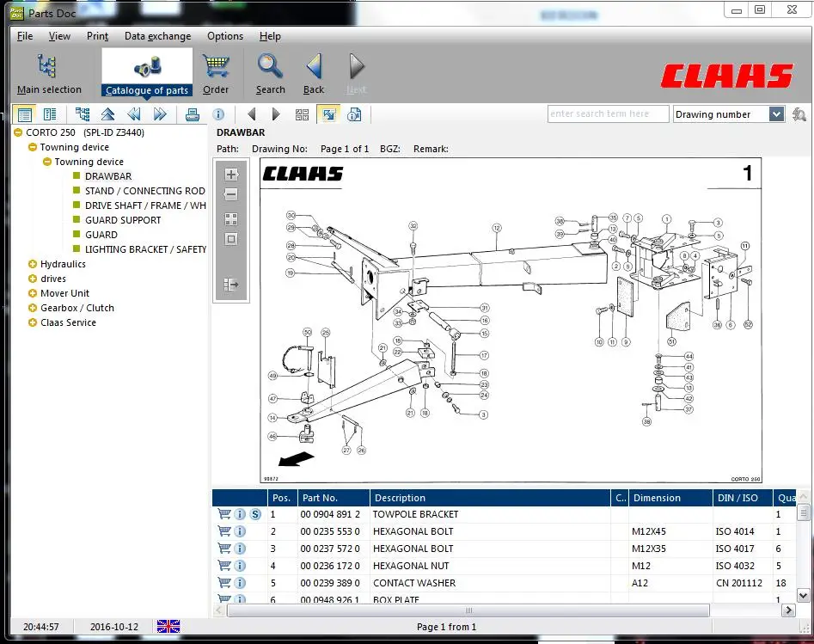814x644 pixels.
Task: Click the S icon on TOWPOLE BRACKET row
Action: (x=255, y=514)
